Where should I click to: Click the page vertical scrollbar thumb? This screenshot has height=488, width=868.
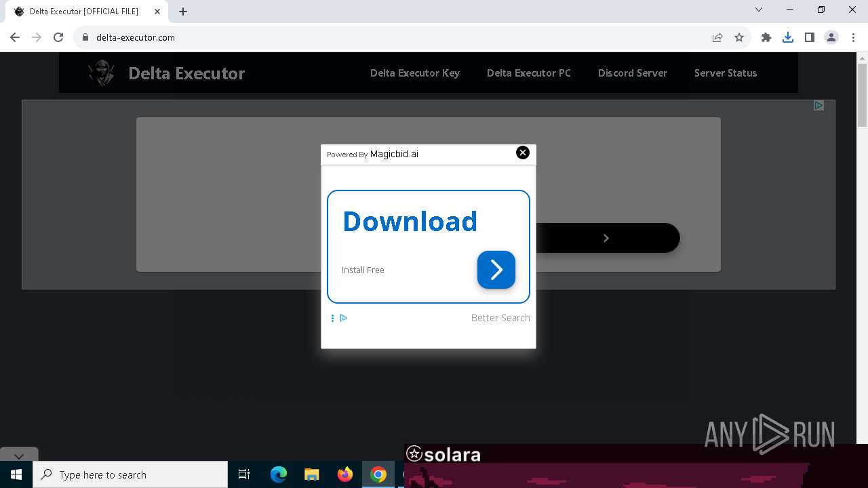click(862, 95)
